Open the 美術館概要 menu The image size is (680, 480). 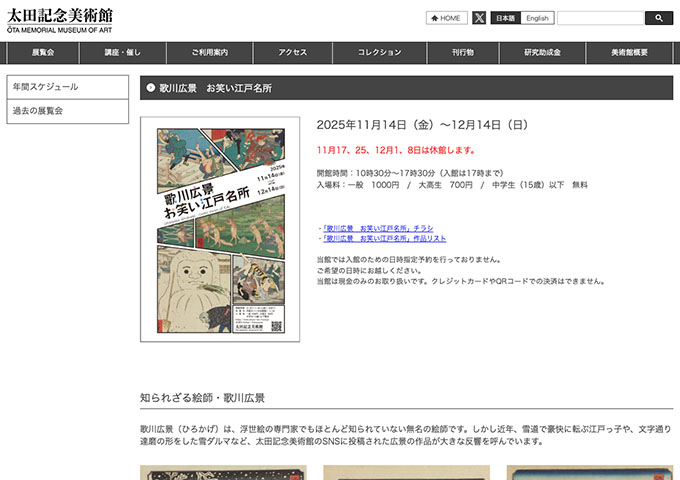pyautogui.click(x=629, y=52)
